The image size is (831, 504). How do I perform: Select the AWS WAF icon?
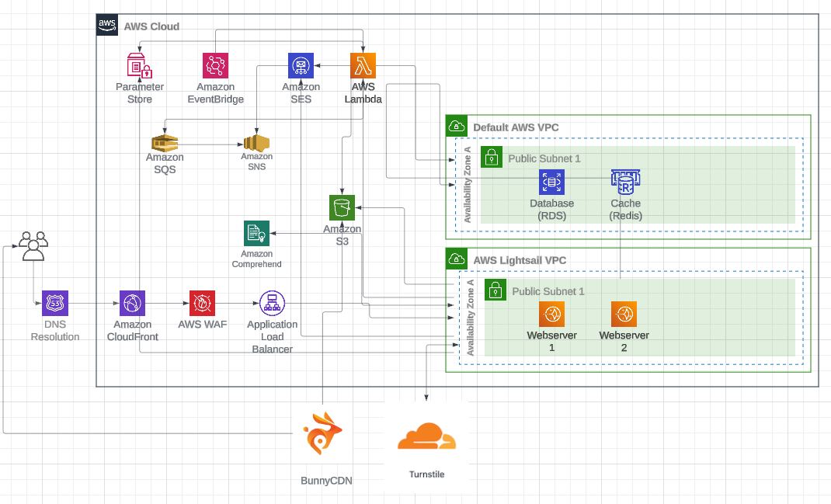click(x=202, y=304)
